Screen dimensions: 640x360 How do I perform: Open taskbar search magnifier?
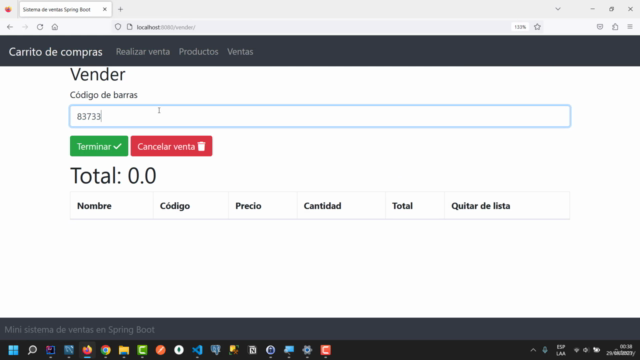click(x=32, y=350)
